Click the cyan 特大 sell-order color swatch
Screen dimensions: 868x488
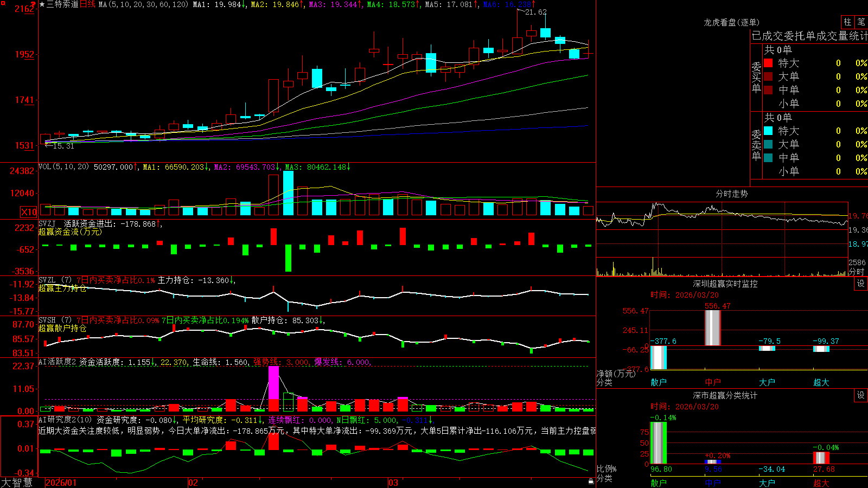click(x=768, y=131)
